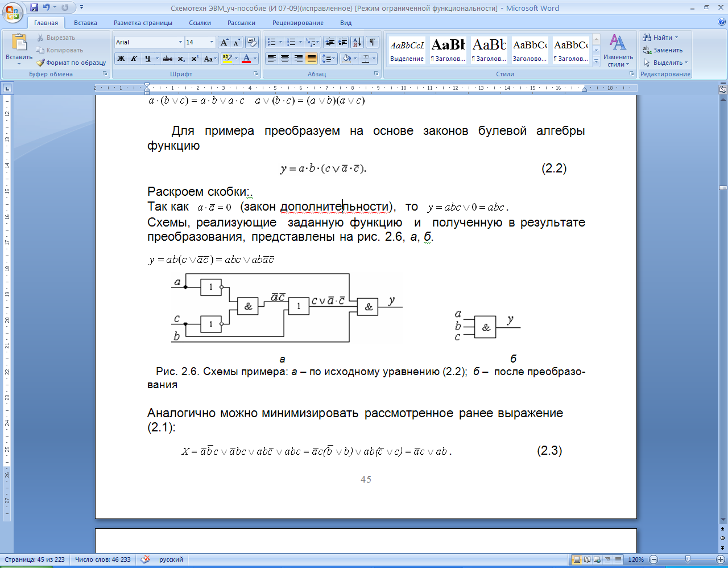Image resolution: width=728 pixels, height=568 pixels.
Task: Click the русский language indicator
Action: (x=171, y=559)
